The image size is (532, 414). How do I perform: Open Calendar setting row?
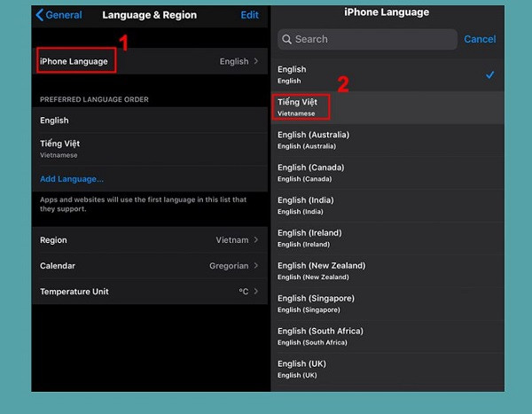pyautogui.click(x=150, y=266)
